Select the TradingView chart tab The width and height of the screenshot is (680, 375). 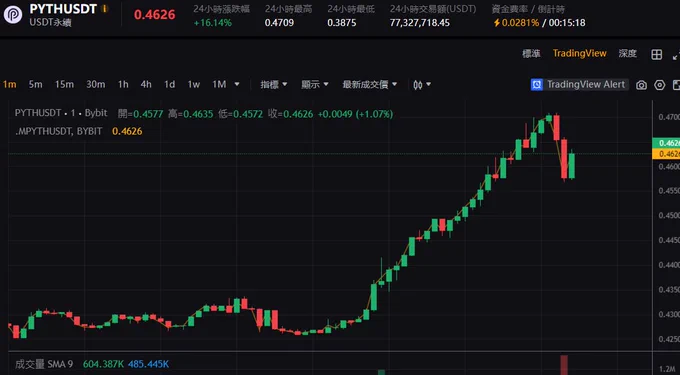pos(579,53)
